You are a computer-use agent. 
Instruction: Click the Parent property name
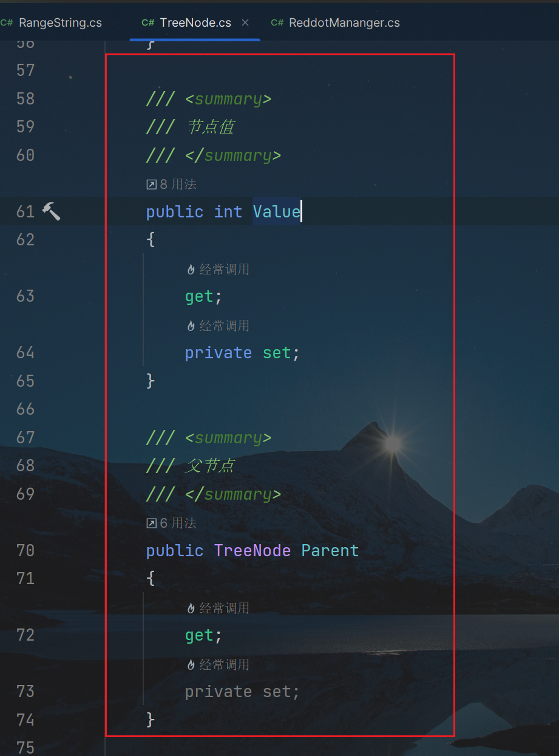330,550
